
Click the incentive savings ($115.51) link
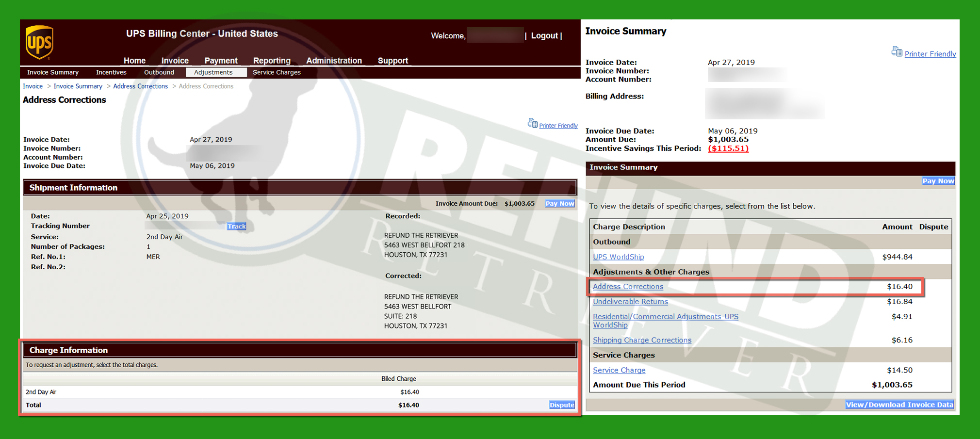(728, 148)
